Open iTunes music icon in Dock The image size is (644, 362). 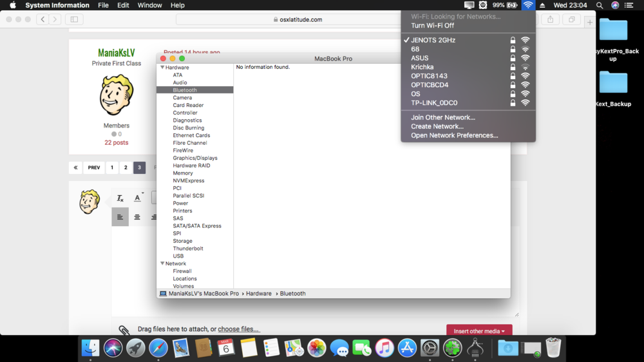point(384,348)
